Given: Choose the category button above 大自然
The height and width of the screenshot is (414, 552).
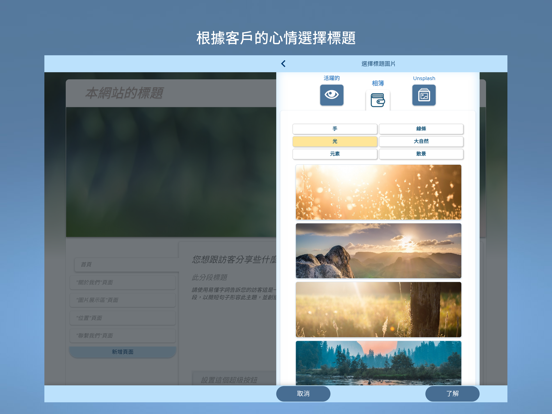Looking at the screenshot, I should [421, 129].
